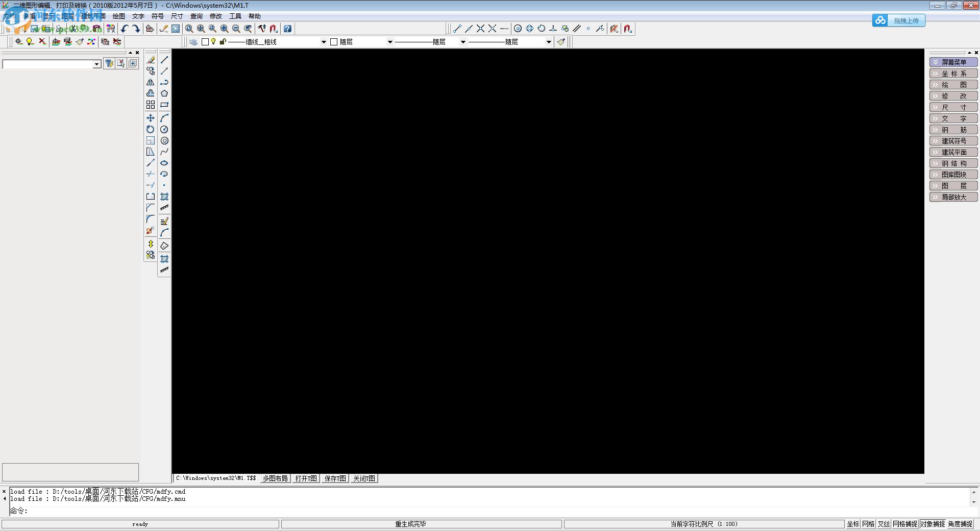Select the Line drawing tool

point(164,60)
